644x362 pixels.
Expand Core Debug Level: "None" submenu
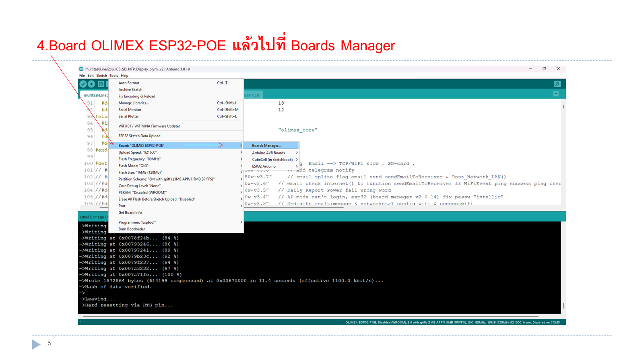tap(176, 186)
